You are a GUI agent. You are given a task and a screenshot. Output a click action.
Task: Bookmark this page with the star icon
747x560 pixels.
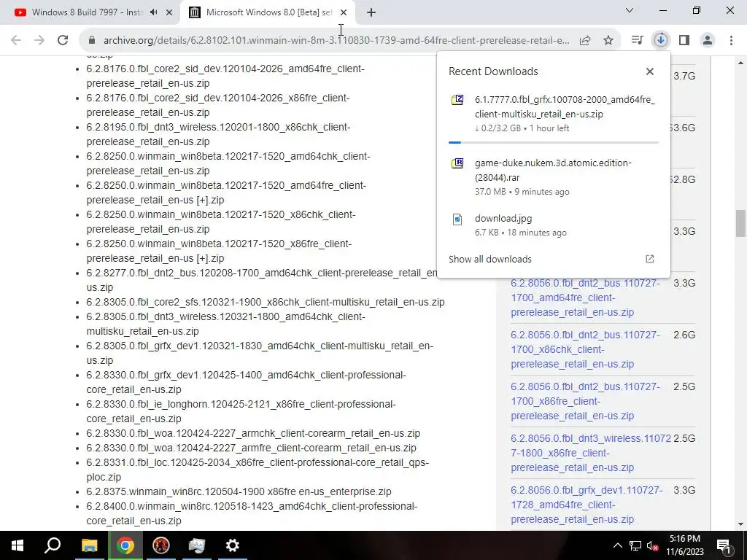click(x=608, y=41)
